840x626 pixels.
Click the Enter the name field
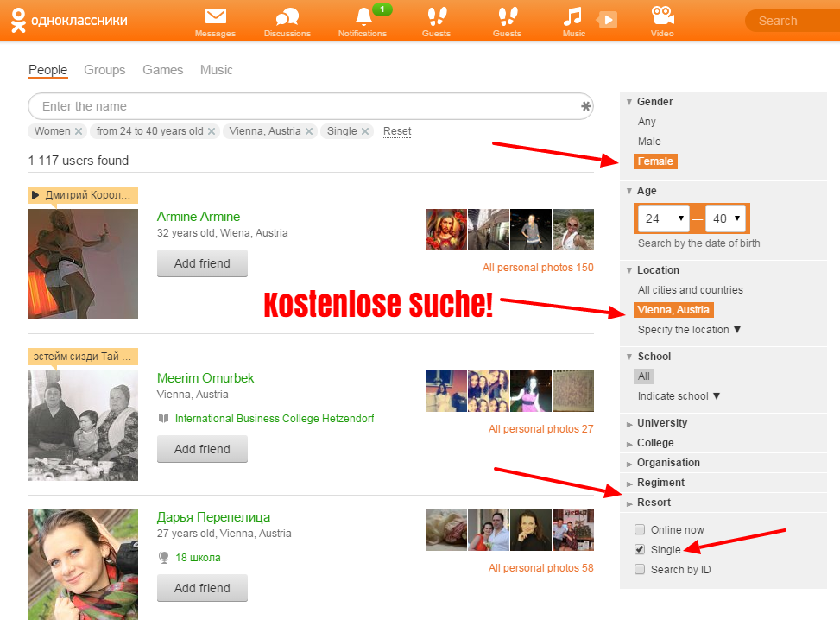tap(311, 106)
